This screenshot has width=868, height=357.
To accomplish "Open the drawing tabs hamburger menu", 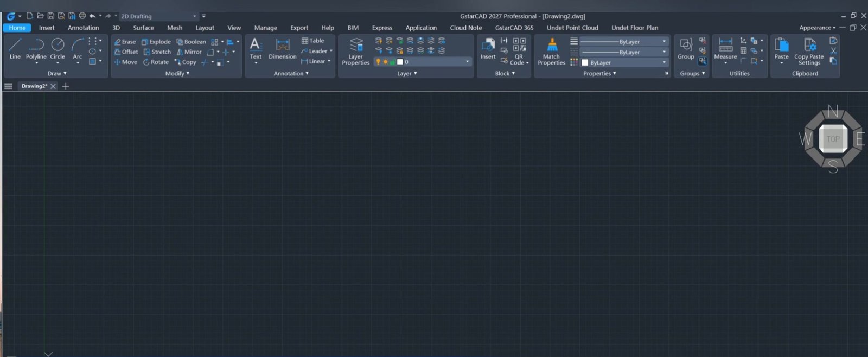I will click(8, 86).
